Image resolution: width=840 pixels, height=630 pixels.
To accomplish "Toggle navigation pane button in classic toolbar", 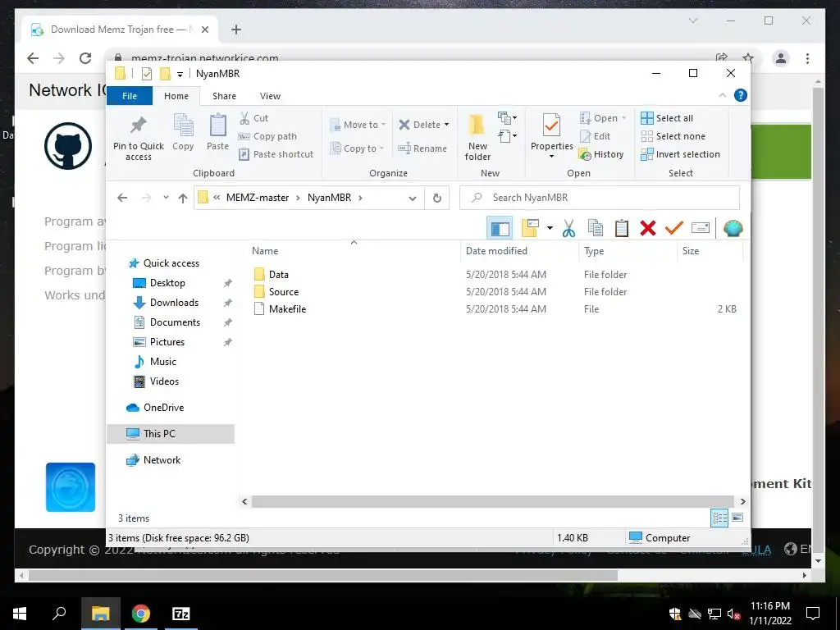I will (x=500, y=228).
